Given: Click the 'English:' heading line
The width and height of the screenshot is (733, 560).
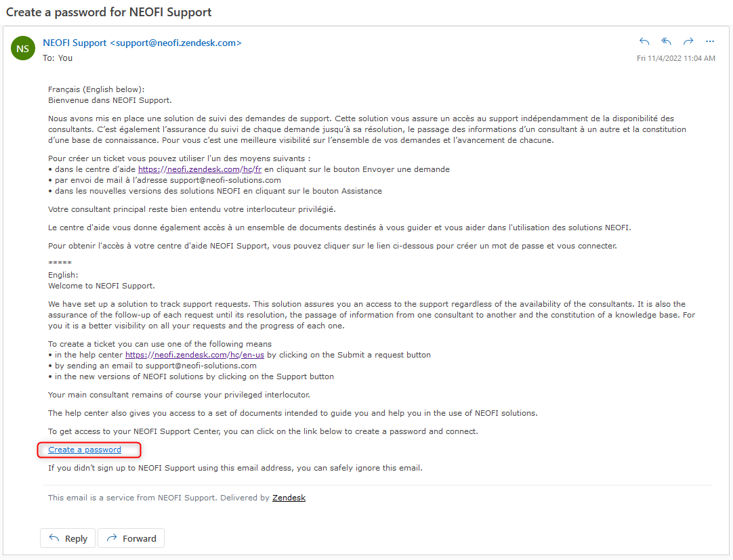Looking at the screenshot, I should [x=63, y=275].
